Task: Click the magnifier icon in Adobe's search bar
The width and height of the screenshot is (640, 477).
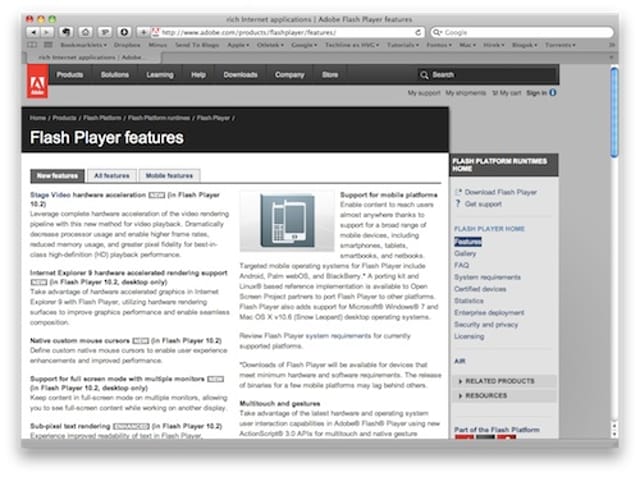Action: [x=424, y=75]
